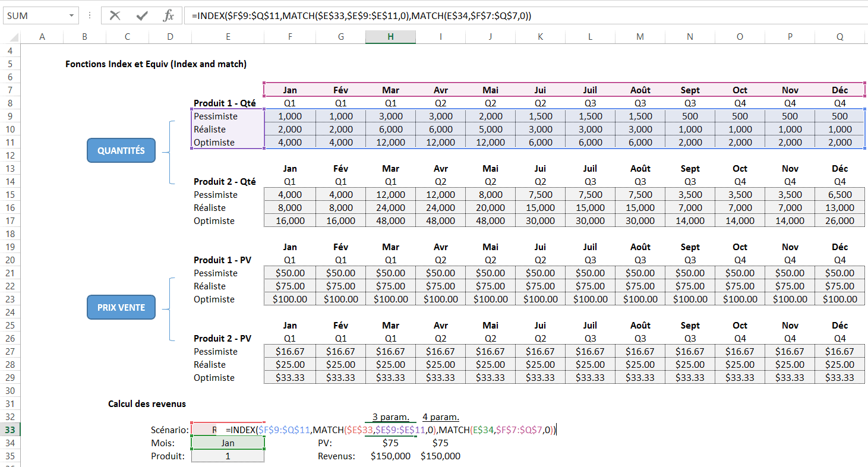This screenshot has height=467, width=868.
Task: Click the 3 param. header label
Action: (390, 416)
